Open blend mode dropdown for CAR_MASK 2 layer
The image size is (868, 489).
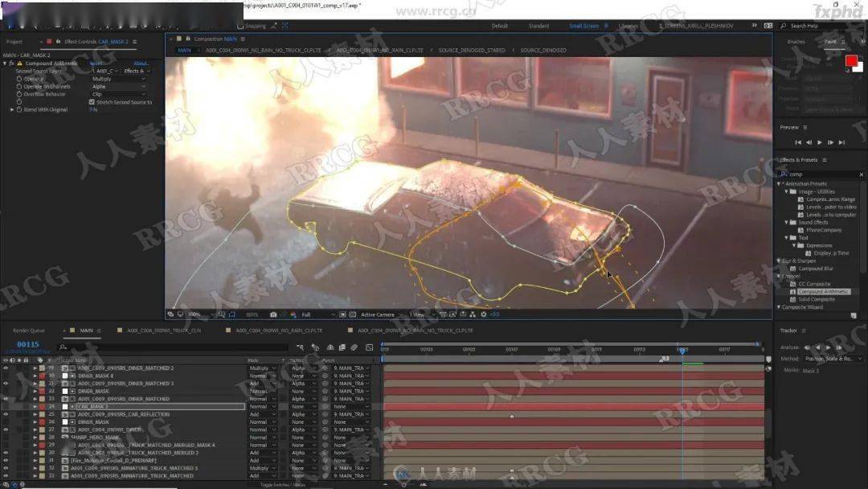[262, 406]
